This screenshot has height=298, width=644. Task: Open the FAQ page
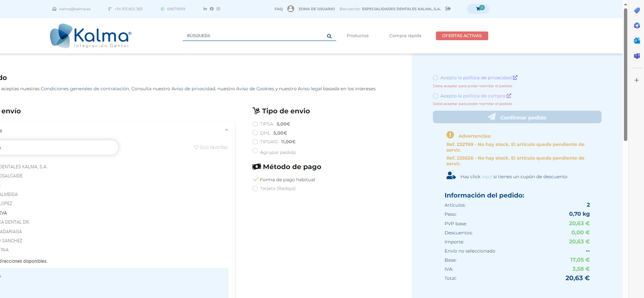point(279,9)
